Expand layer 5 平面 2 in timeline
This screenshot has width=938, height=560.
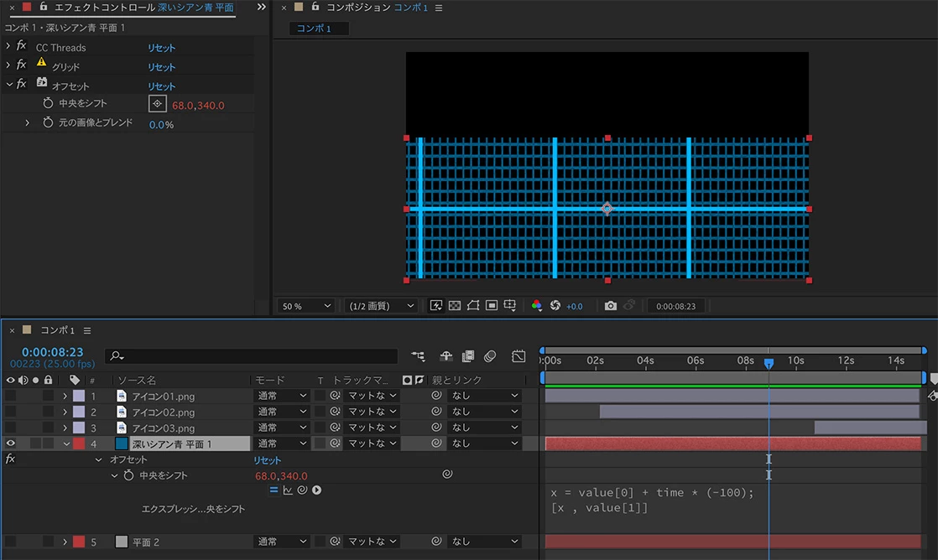65,542
